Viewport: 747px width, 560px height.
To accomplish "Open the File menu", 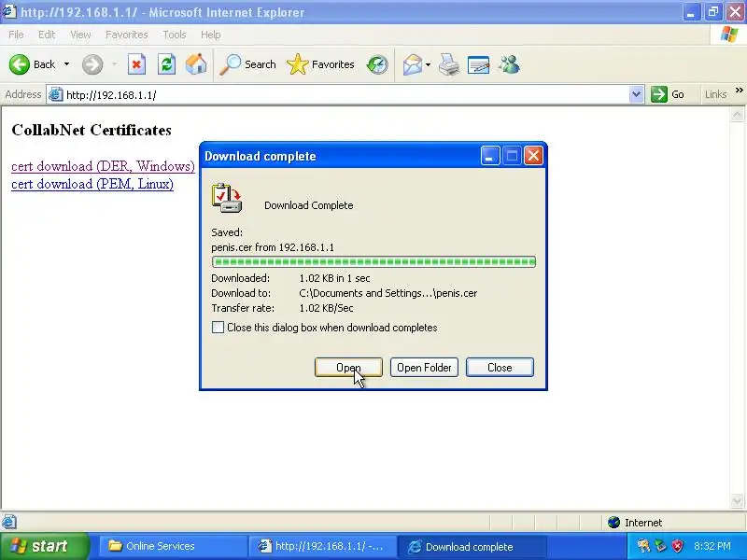I will coord(16,35).
